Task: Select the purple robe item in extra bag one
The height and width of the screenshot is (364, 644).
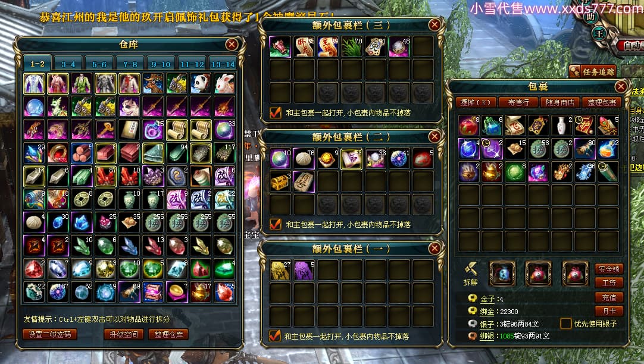Action: (x=304, y=271)
